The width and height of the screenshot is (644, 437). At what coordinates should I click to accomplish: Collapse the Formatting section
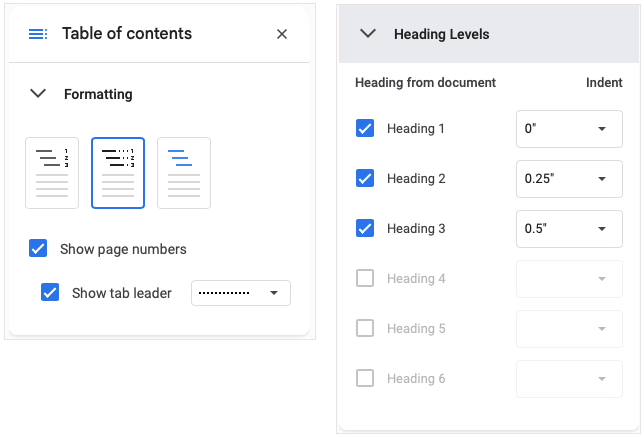coord(38,94)
